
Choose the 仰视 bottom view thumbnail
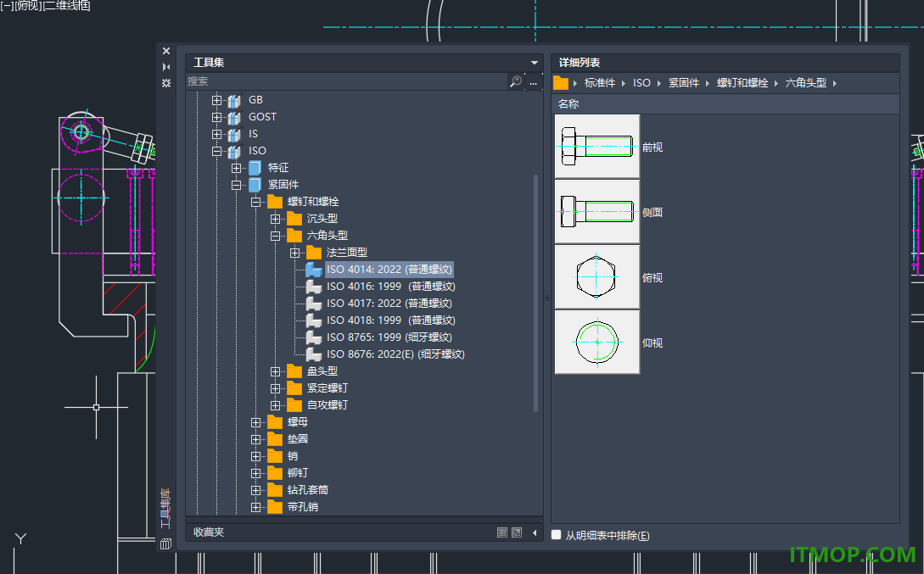click(x=597, y=342)
